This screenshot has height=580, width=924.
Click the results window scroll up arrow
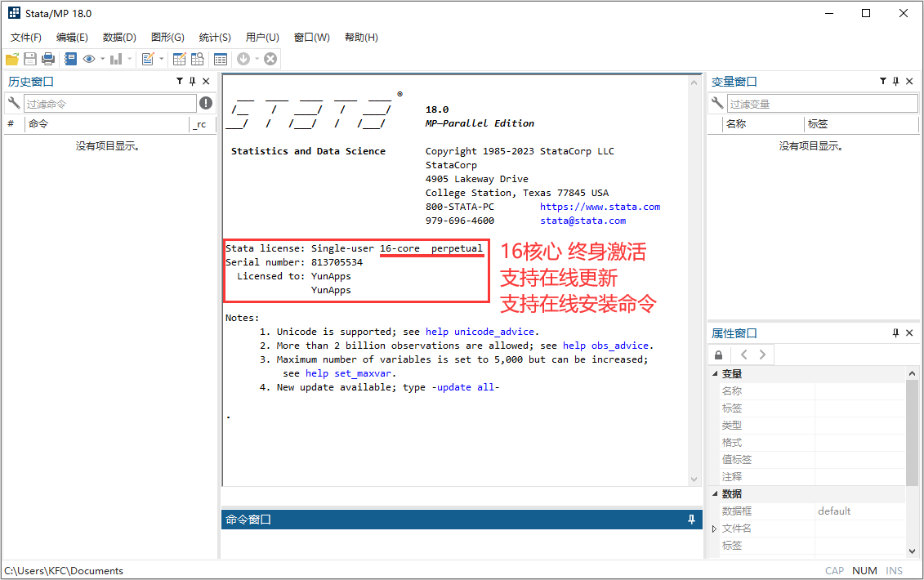[x=694, y=83]
